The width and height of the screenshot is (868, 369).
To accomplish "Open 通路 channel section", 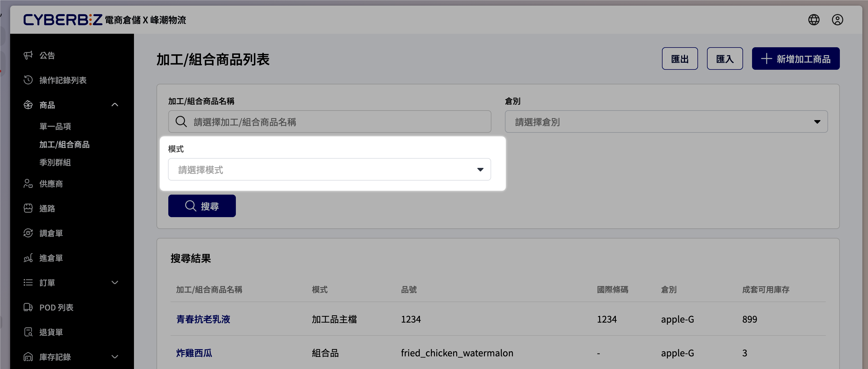I will point(72,208).
